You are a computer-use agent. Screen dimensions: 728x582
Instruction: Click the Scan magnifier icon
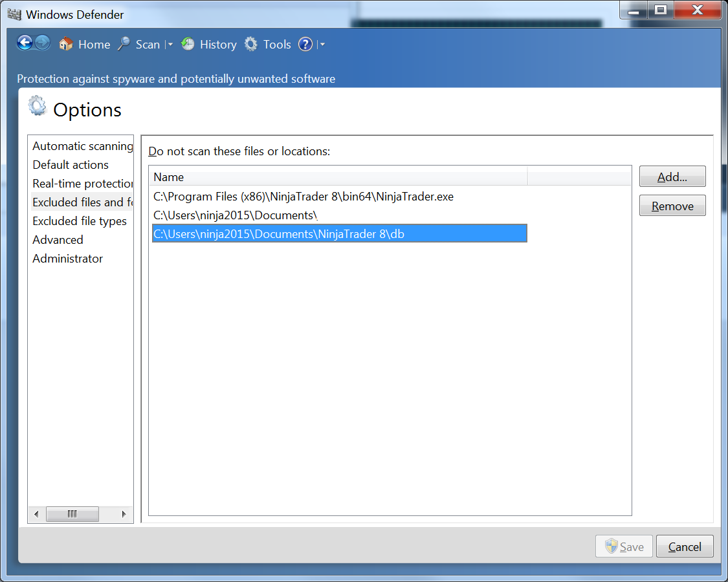[124, 44]
